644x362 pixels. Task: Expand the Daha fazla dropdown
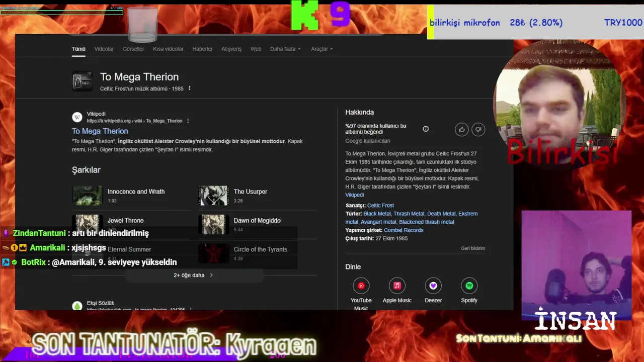click(x=285, y=49)
